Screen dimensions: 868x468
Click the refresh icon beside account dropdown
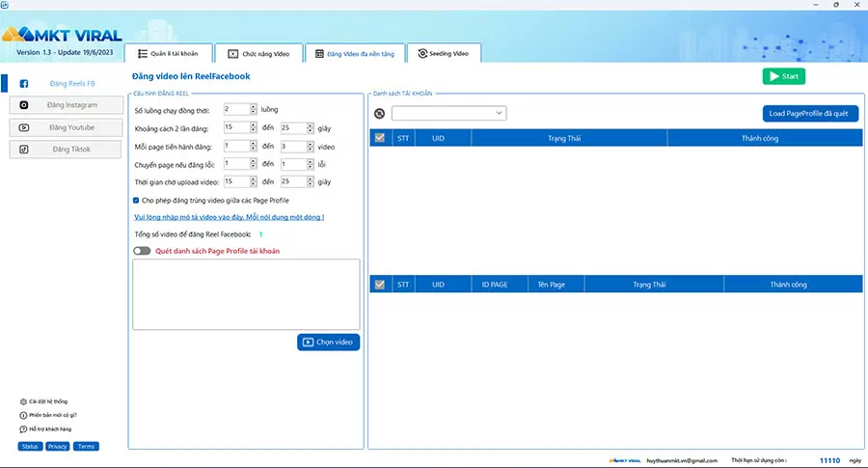(x=379, y=114)
